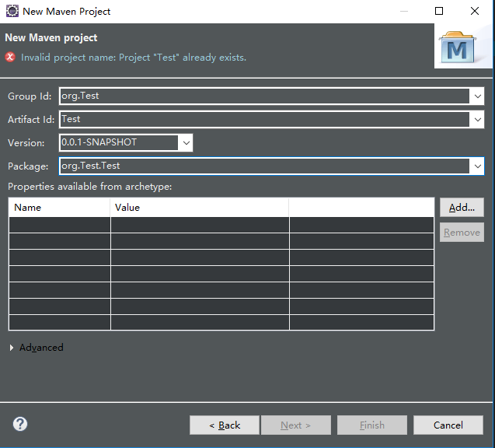Open the Package dropdown arrow

(477, 166)
